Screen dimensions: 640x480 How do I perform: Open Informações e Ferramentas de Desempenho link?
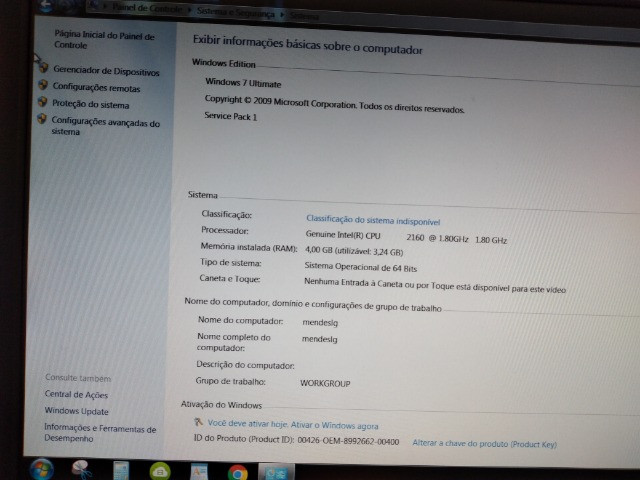point(100,433)
